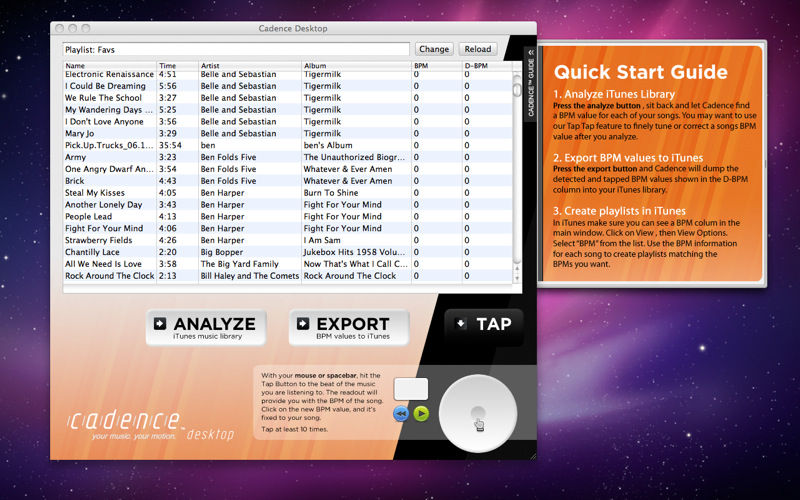800x500 pixels.
Task: Click the song list scrollbar thumb
Action: pos(517,89)
